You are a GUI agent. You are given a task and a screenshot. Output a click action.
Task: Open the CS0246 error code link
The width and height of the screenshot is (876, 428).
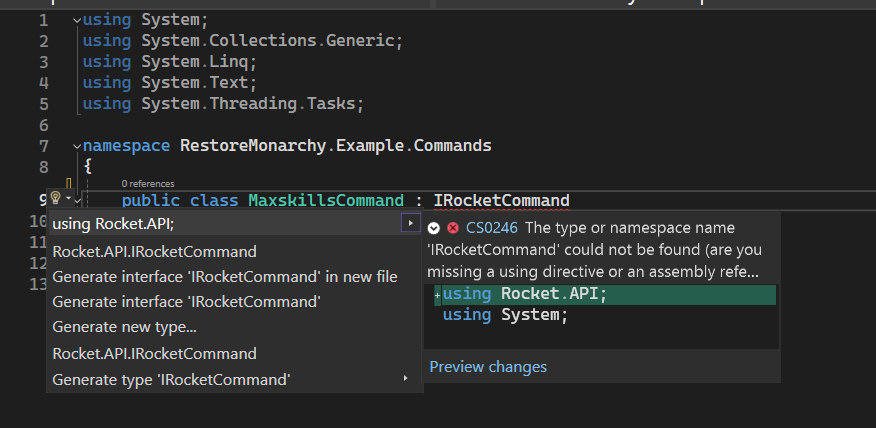point(491,228)
